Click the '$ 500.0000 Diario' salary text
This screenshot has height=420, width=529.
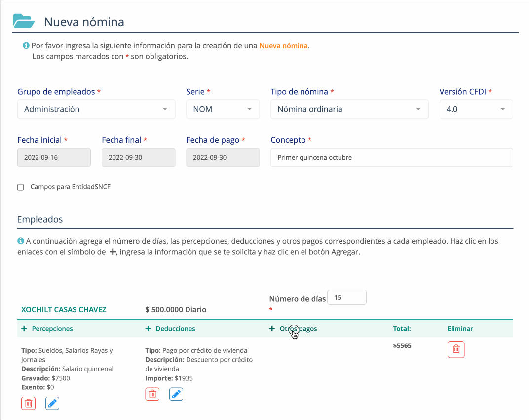176,309
